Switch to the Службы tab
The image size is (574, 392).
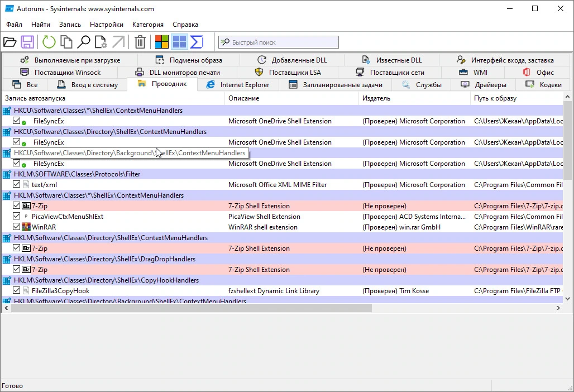(422, 84)
